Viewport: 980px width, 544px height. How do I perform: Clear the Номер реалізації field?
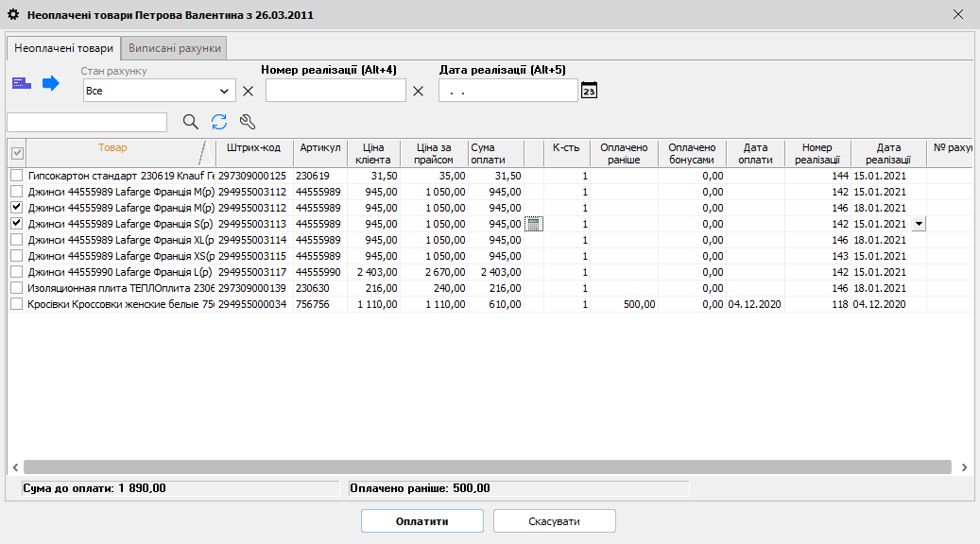pos(419,92)
